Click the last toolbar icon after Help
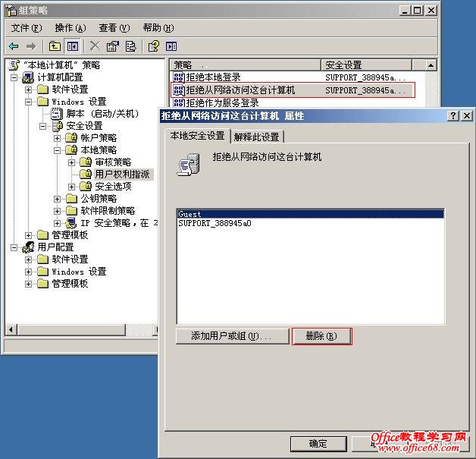Screen dimensions: 476x459 pyautogui.click(x=171, y=46)
